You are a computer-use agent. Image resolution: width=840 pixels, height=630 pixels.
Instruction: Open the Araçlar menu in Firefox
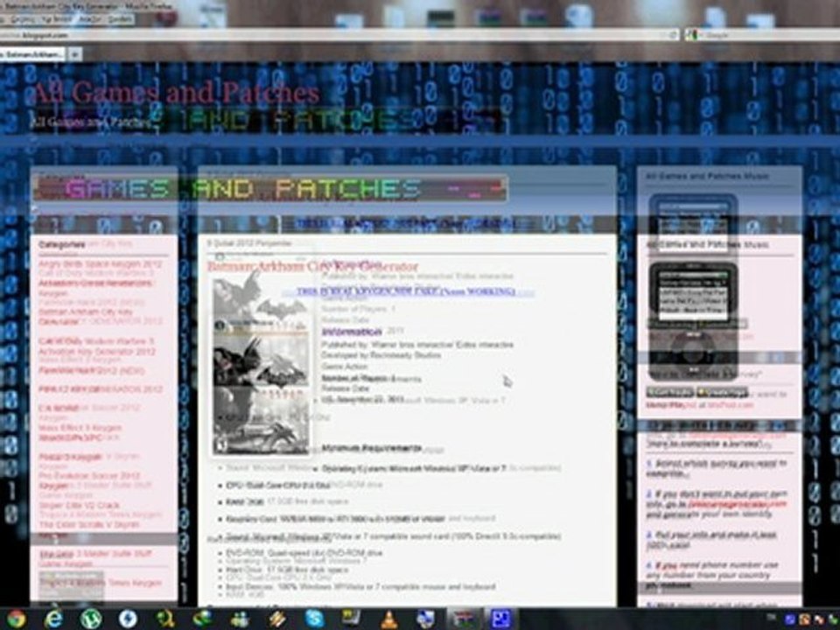(90, 19)
